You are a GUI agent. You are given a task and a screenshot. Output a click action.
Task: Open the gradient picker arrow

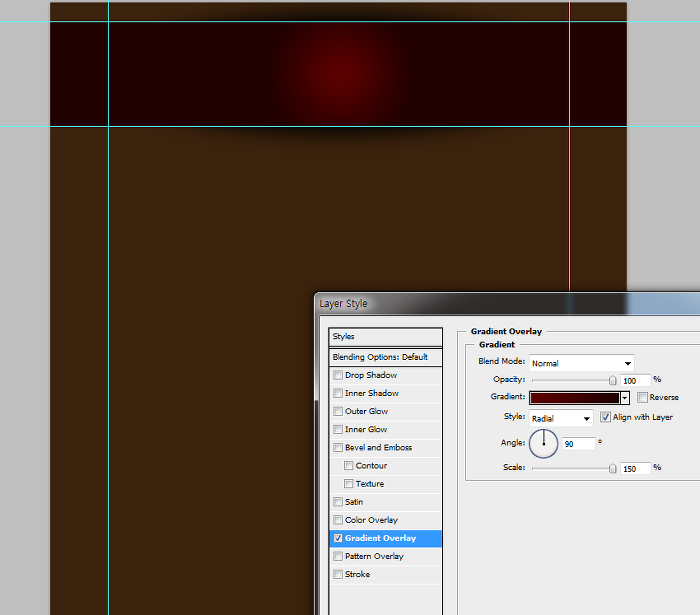(625, 398)
